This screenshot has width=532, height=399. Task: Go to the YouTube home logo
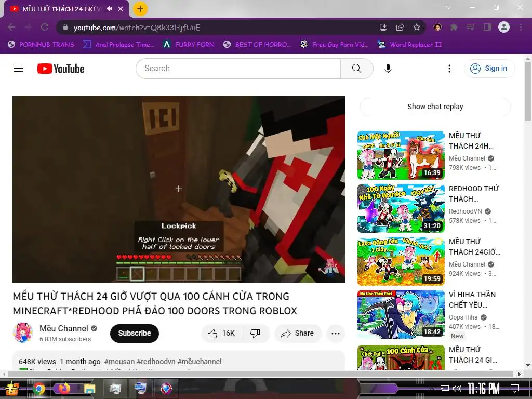(61, 69)
